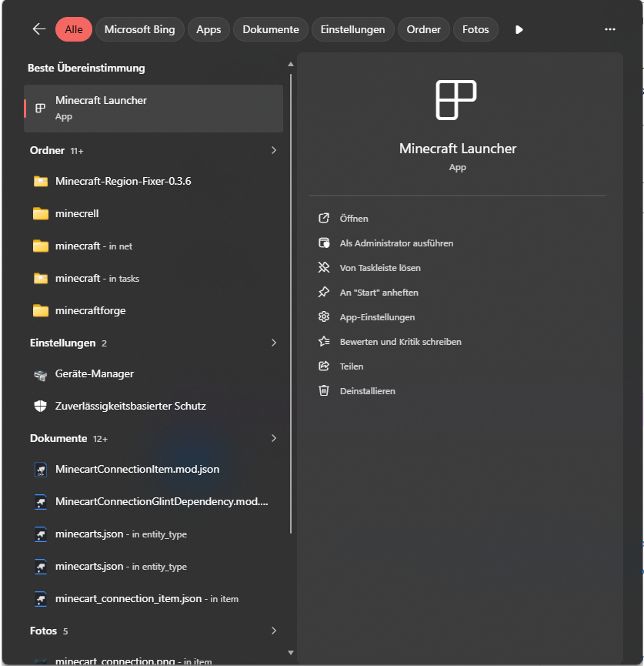
Task: Filter results by Apps
Action: point(209,29)
